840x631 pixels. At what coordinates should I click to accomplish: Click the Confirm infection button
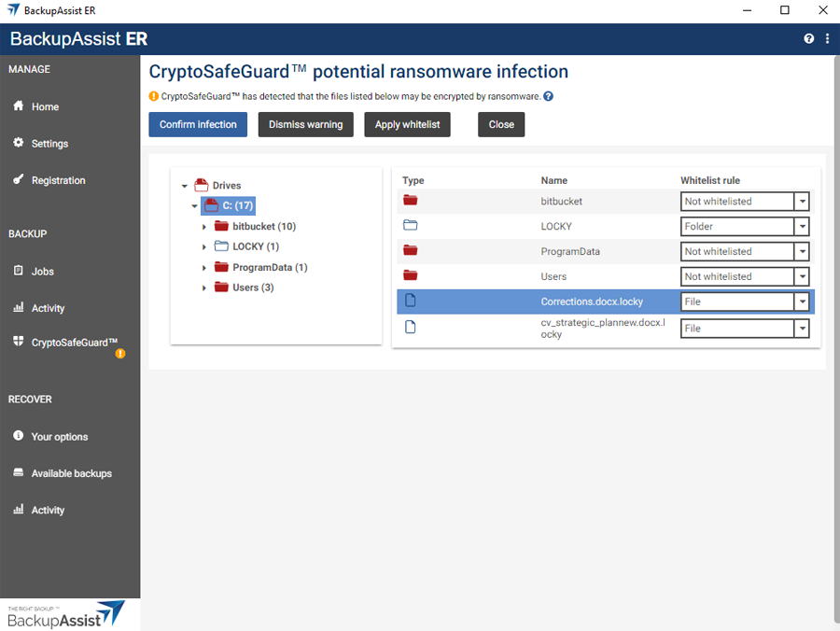198,124
